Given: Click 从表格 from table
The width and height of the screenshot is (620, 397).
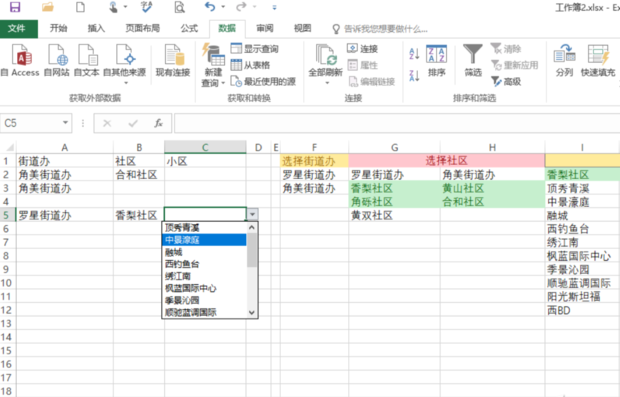Looking at the screenshot, I should click(x=250, y=65).
